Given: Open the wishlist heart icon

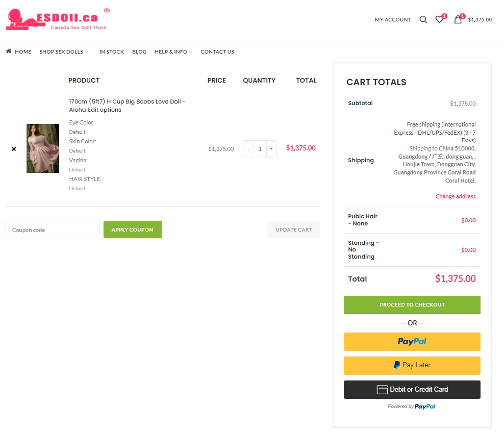Looking at the screenshot, I should (x=439, y=20).
